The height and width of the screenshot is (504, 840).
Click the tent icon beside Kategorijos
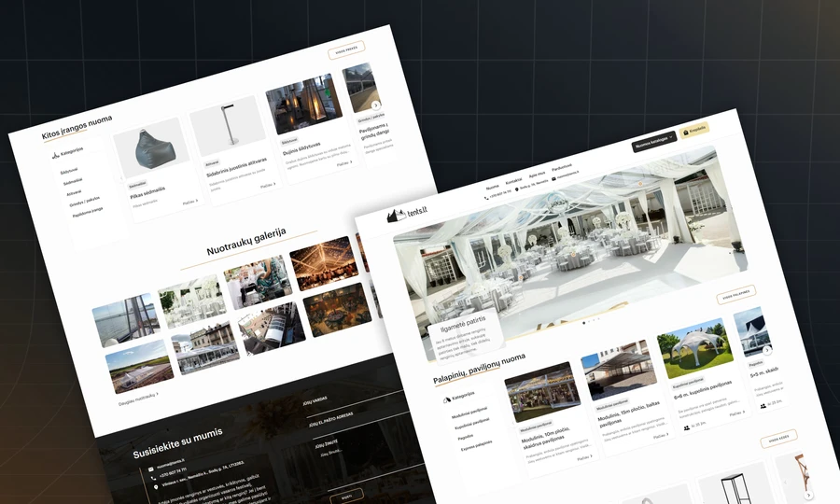(447, 399)
